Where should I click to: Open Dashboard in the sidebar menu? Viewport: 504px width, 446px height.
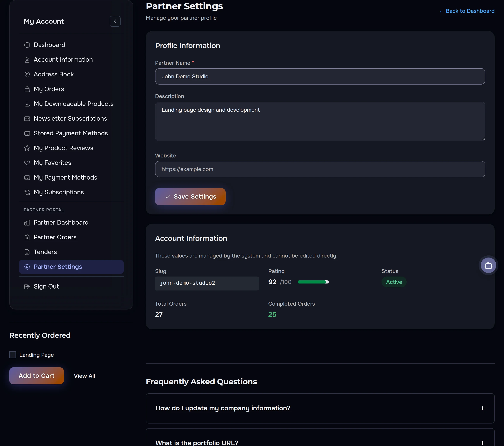coord(71,45)
